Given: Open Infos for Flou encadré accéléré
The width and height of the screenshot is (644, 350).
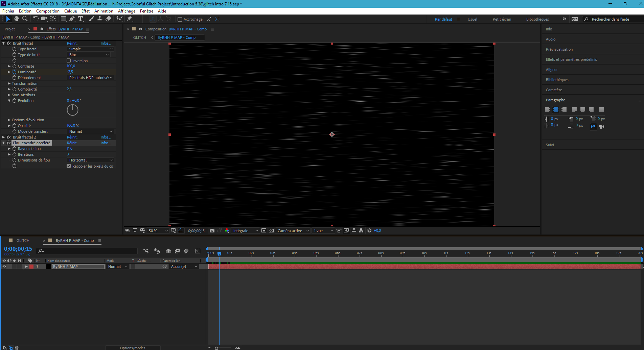Looking at the screenshot, I should pos(106,143).
